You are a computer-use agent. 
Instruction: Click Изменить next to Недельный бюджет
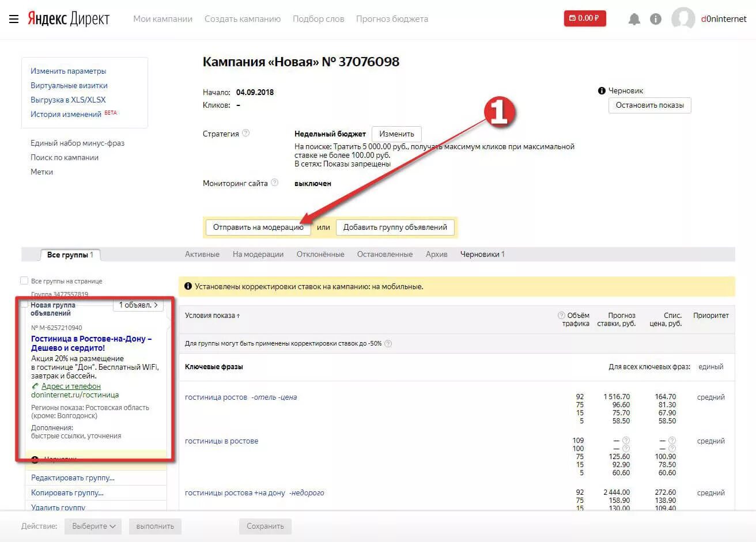tap(396, 134)
